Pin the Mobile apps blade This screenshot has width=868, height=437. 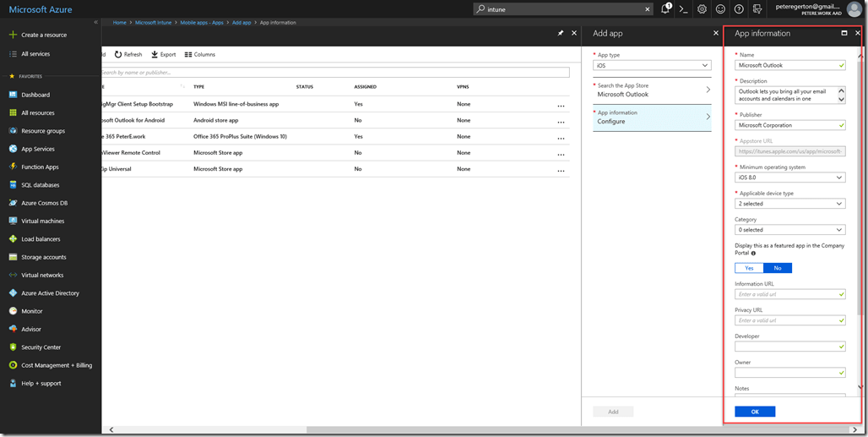coord(561,33)
